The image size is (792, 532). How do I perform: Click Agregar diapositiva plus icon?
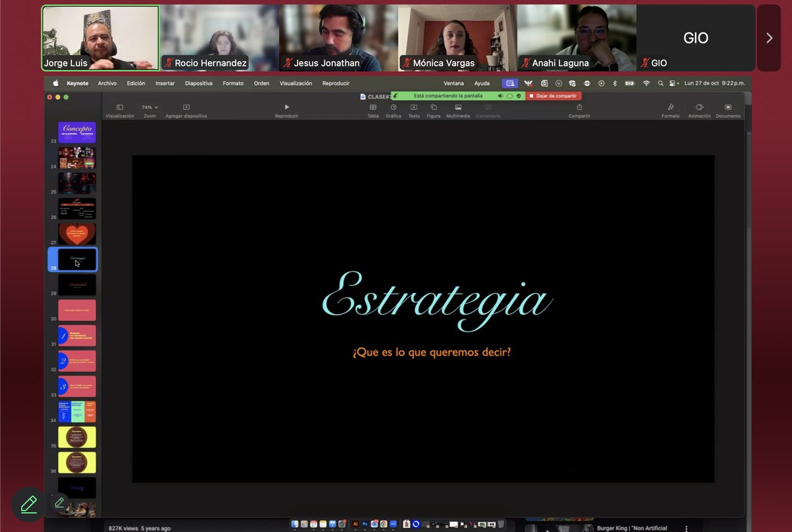click(186, 107)
